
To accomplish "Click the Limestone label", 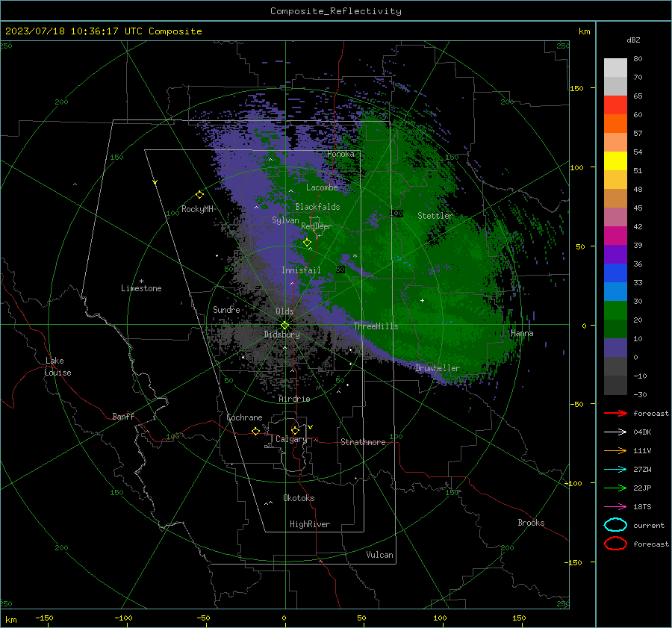I will click(x=141, y=288).
